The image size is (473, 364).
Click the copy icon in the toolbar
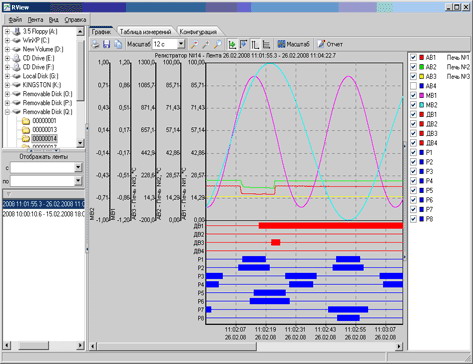coord(118,44)
